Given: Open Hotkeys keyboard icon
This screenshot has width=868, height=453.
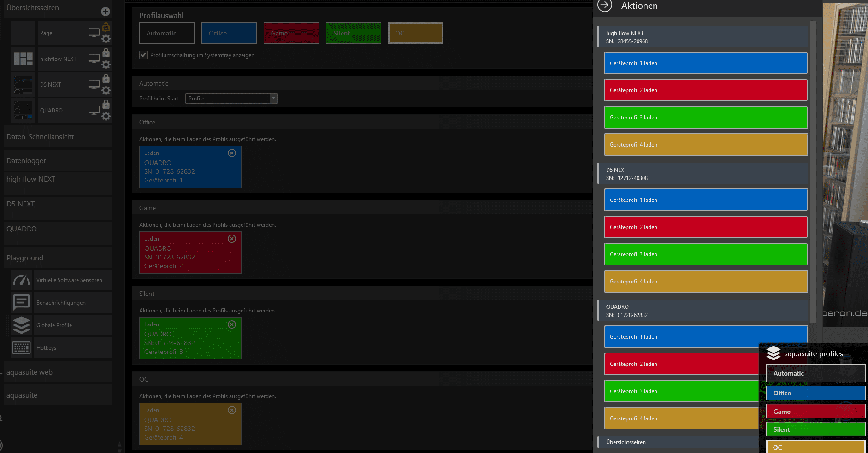Looking at the screenshot, I should point(21,348).
